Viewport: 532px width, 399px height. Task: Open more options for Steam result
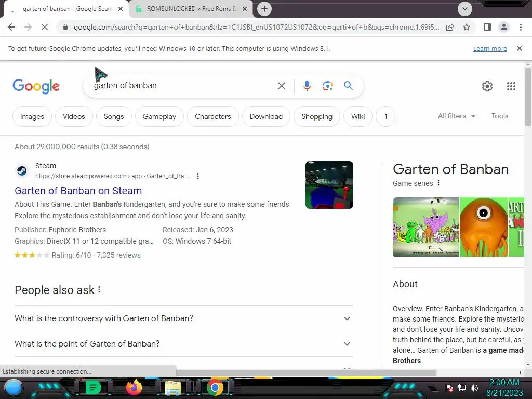pyautogui.click(x=198, y=176)
